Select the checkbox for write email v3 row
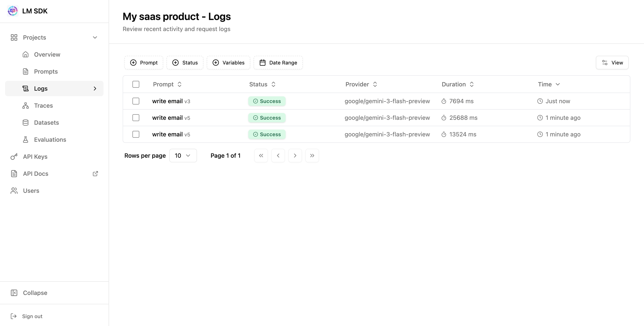Viewport: 644px width, 326px height. (136, 101)
